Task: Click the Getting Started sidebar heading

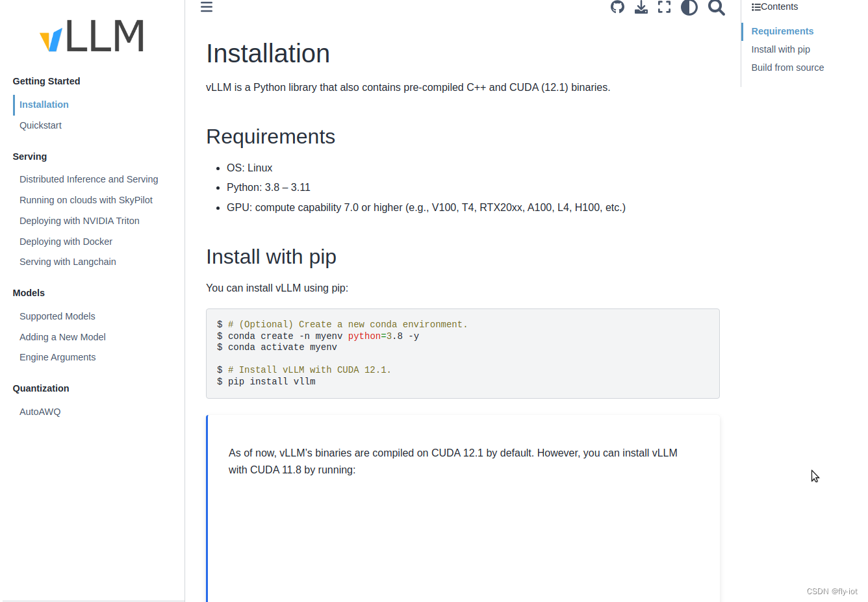Action: click(46, 81)
